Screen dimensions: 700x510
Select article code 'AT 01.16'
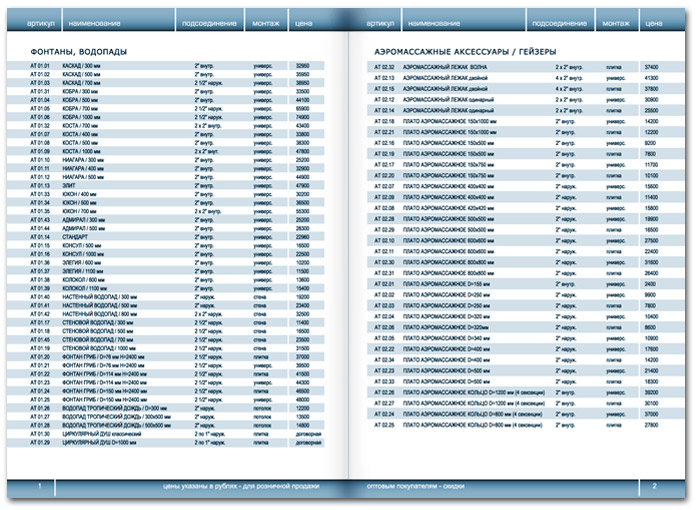(40, 254)
